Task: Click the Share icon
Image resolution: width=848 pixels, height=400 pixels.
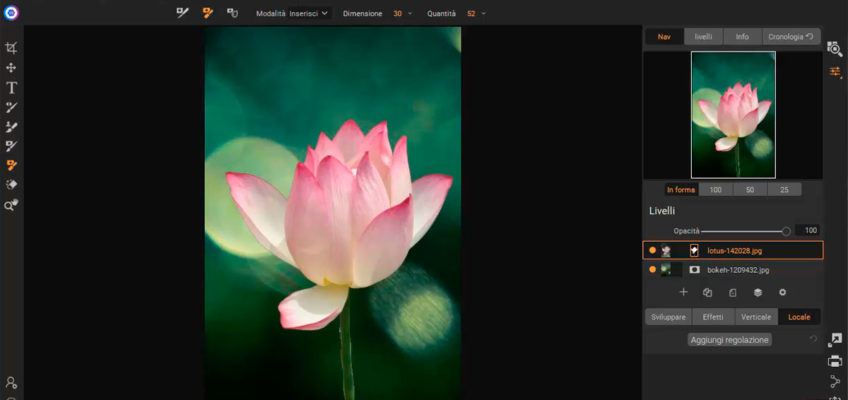Action: 835,381
